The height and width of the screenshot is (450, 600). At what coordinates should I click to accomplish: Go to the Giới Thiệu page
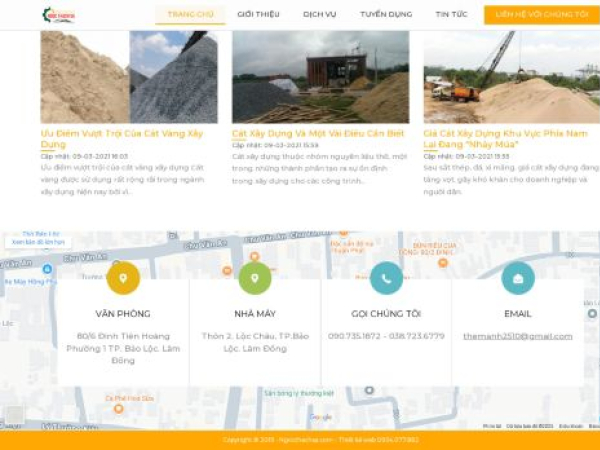259,15
